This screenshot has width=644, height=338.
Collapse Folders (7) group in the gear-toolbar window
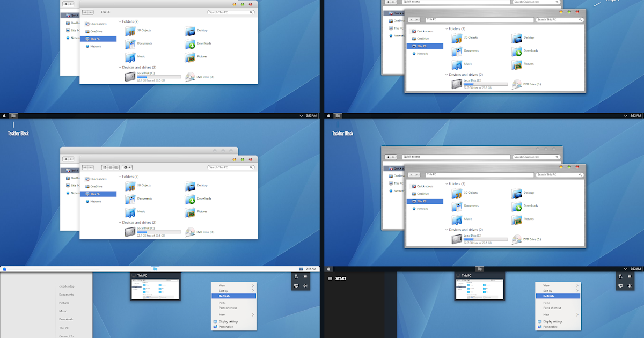point(120,177)
